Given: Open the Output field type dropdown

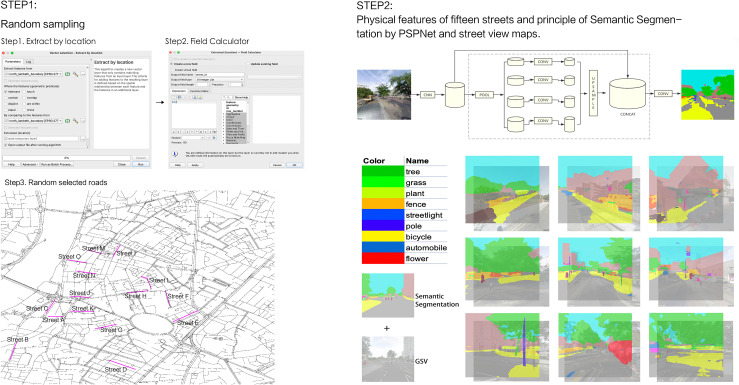Looking at the screenshot, I should coord(219,80).
